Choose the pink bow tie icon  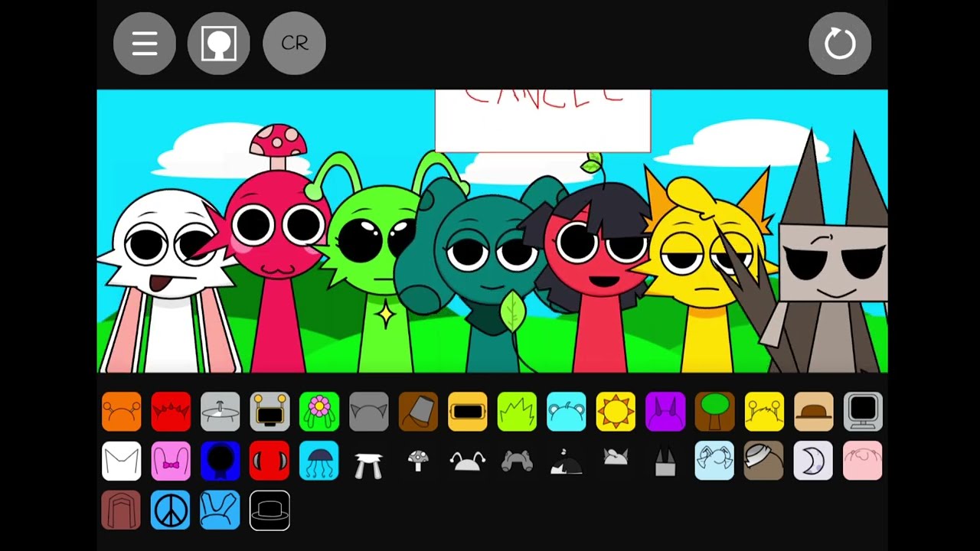point(171,461)
